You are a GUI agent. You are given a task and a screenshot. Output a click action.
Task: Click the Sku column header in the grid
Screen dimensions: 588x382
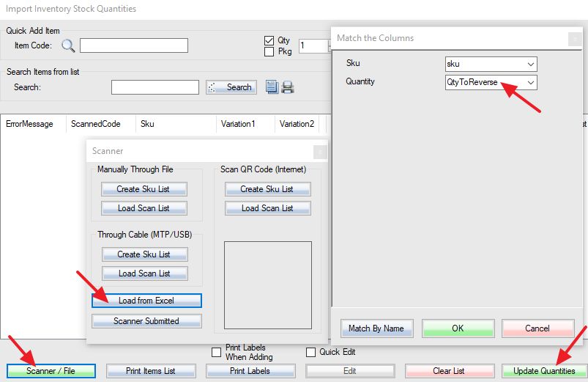pos(176,124)
